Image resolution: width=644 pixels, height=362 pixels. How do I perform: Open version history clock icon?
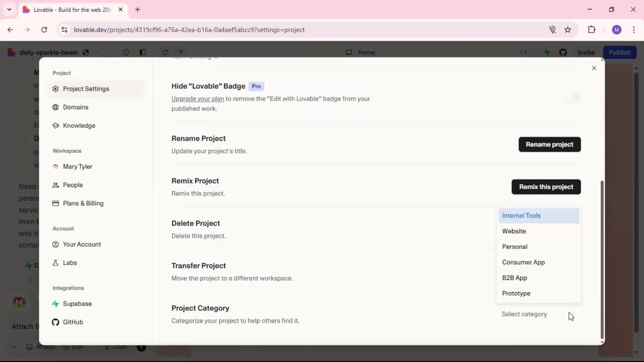126,52
